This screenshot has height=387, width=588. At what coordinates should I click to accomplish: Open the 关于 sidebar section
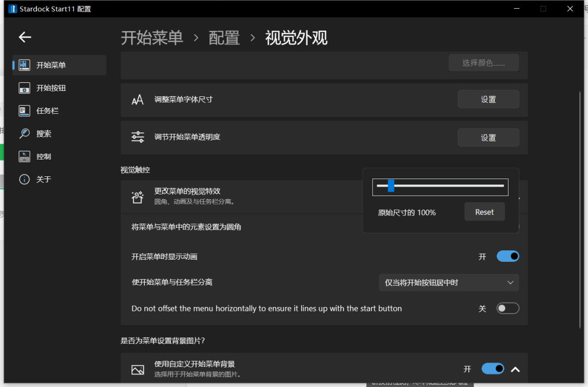[59, 179]
